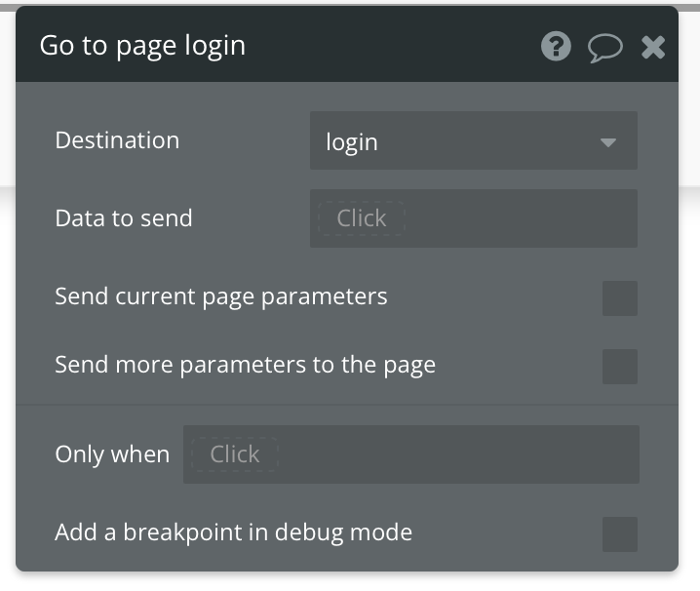Click the Destination label

point(117,140)
